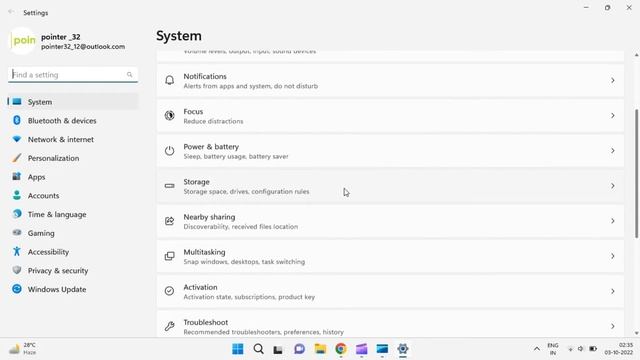Click the Troubleshoot wrench icon
The image size is (640, 360).
[x=169, y=326]
